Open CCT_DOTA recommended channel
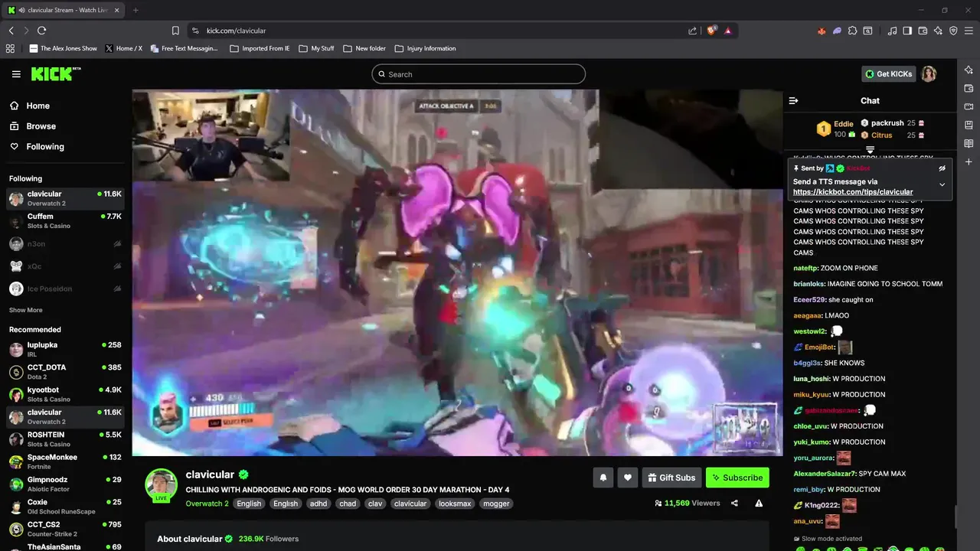This screenshot has height=551, width=980. pyautogui.click(x=65, y=372)
